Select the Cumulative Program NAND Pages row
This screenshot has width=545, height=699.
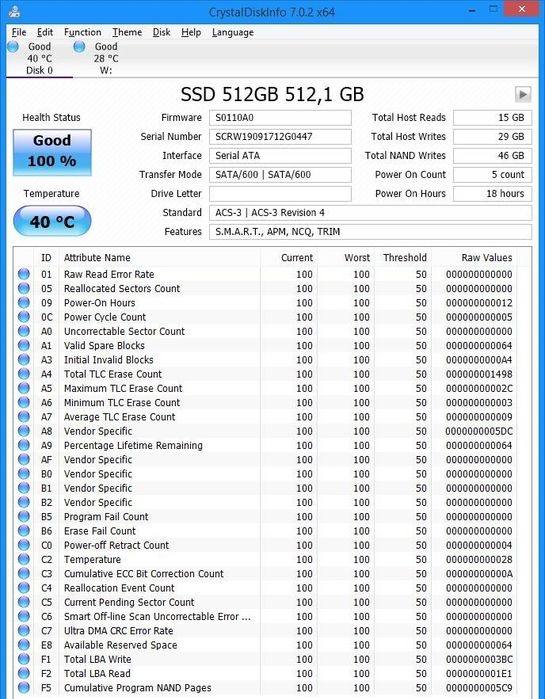266,688
